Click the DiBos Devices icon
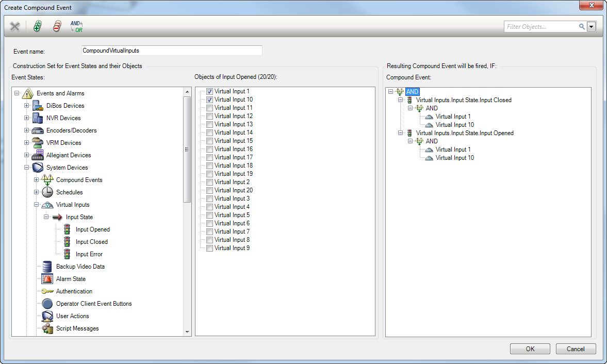607x364 pixels. (x=38, y=106)
